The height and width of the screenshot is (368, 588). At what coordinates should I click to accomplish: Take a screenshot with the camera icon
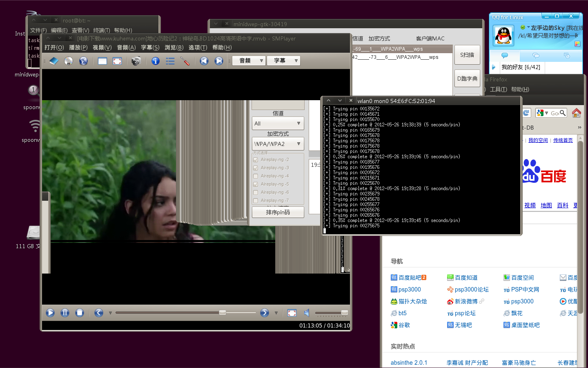(x=136, y=61)
